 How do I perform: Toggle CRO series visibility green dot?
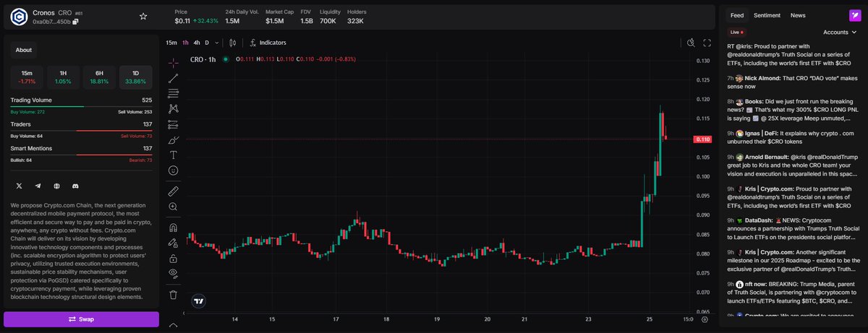pyautogui.click(x=226, y=59)
